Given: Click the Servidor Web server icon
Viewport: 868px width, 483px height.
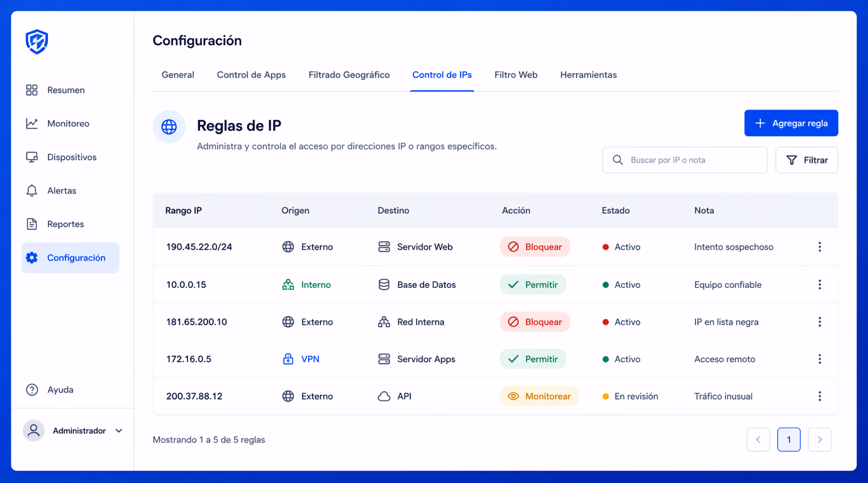Looking at the screenshot, I should [x=384, y=247].
